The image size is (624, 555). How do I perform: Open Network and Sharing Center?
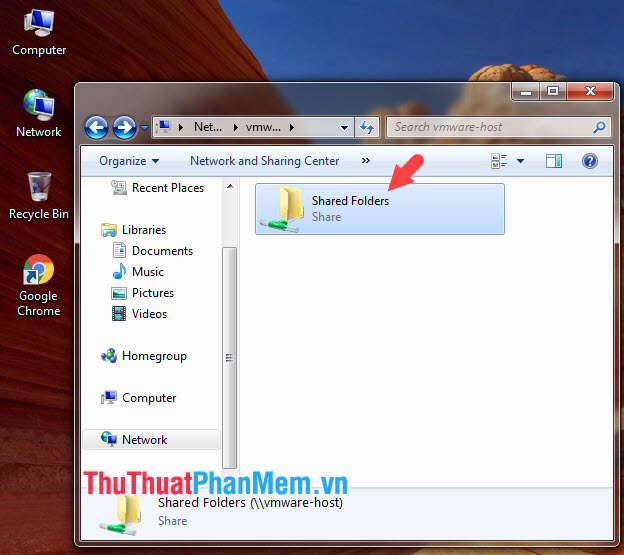(x=264, y=161)
